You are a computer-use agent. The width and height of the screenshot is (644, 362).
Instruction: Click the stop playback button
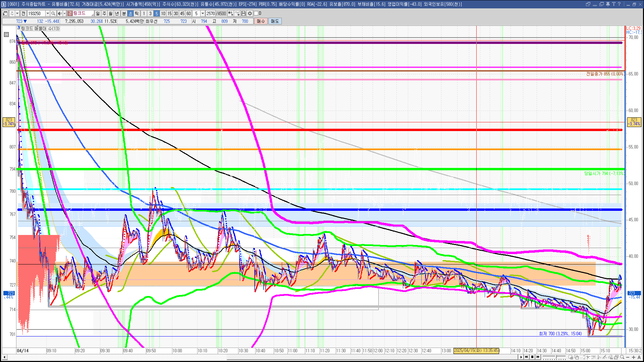[x=532, y=357]
